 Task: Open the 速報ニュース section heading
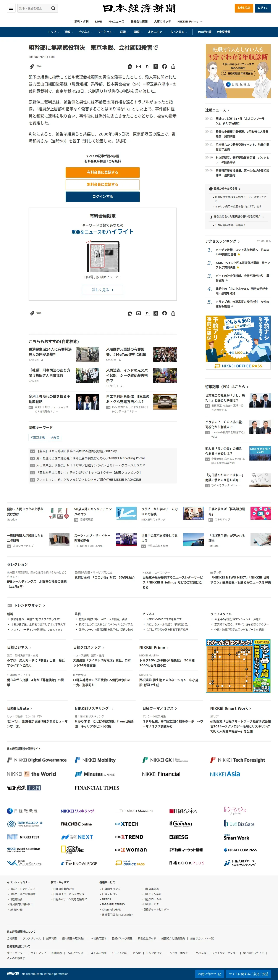(217, 110)
